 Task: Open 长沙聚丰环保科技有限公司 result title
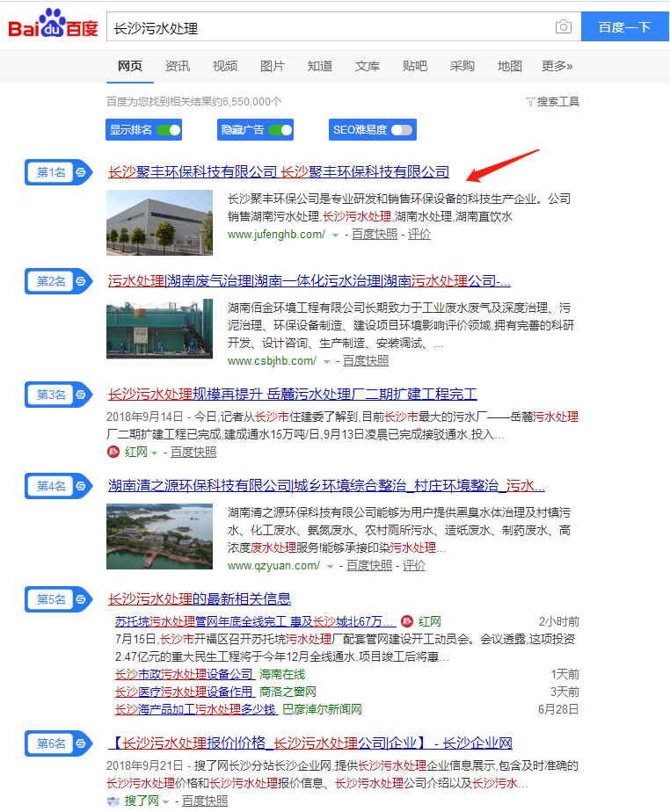(x=279, y=172)
